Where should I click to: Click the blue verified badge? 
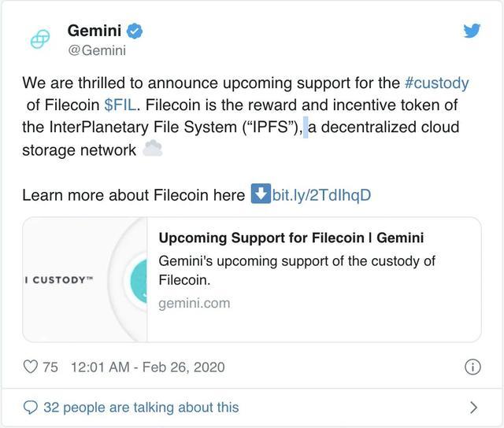[x=135, y=31]
